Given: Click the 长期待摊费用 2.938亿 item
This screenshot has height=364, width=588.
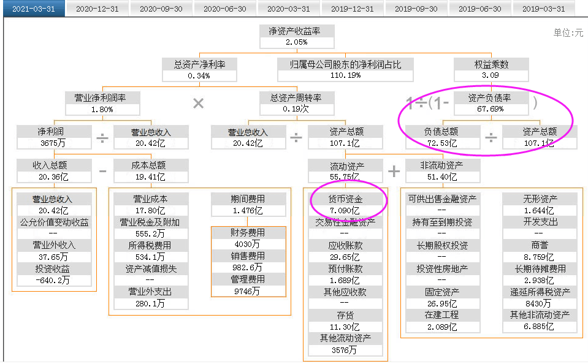Looking at the screenshot, I should (540, 275).
